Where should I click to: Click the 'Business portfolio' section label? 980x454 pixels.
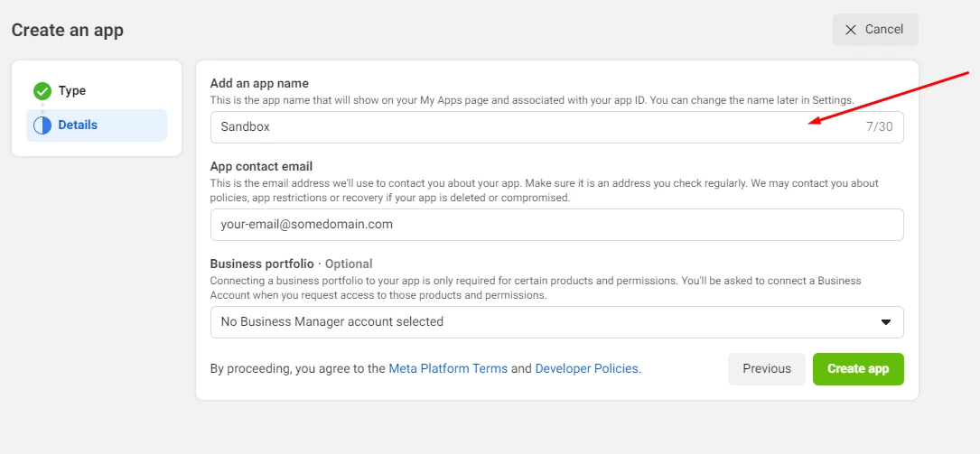[x=262, y=264]
